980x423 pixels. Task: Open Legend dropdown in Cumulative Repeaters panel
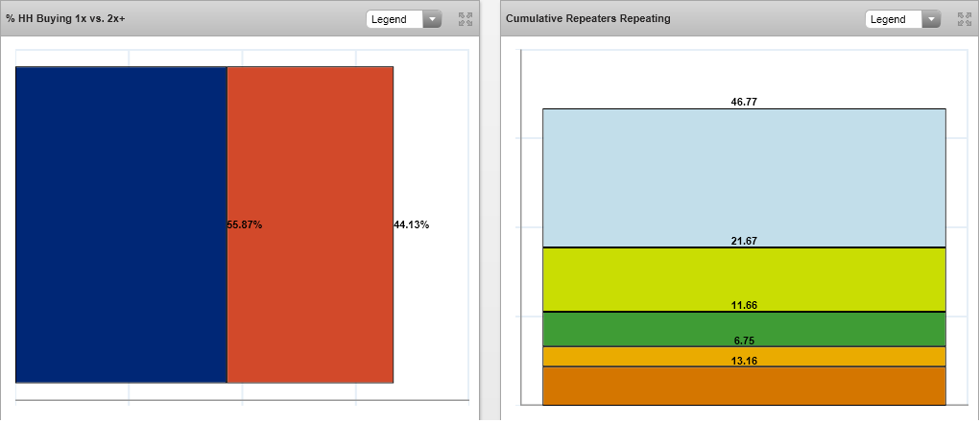click(x=894, y=19)
